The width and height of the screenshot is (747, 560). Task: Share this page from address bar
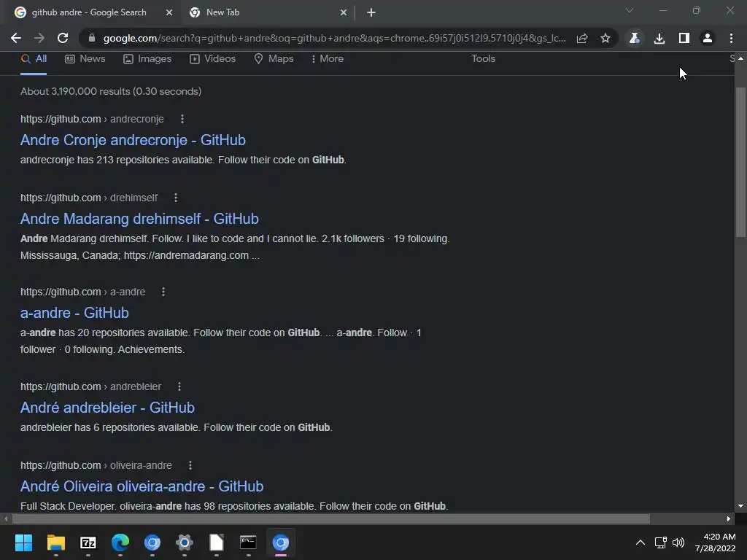click(582, 38)
